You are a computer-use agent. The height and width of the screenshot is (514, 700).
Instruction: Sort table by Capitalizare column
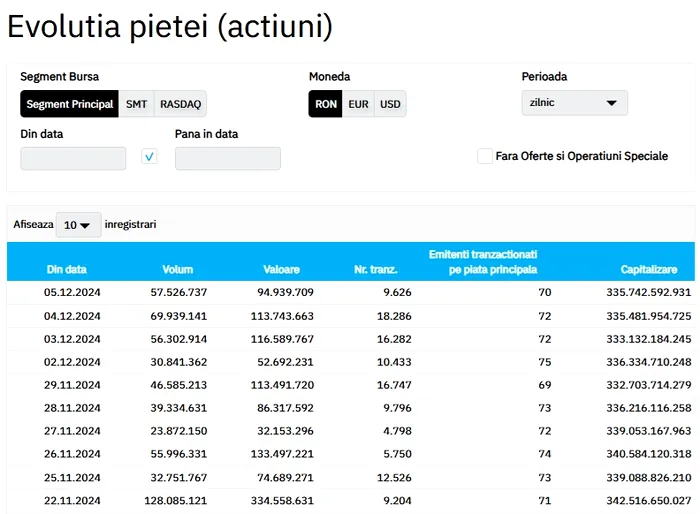point(656,269)
